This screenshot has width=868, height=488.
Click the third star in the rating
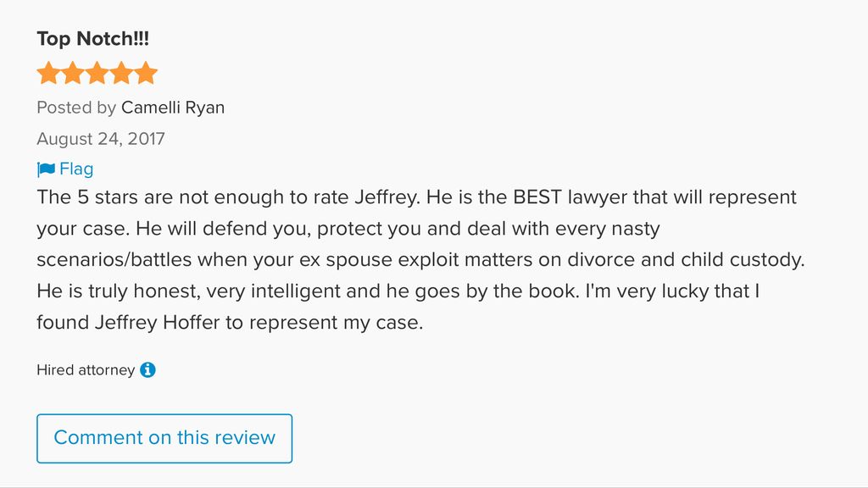(97, 73)
